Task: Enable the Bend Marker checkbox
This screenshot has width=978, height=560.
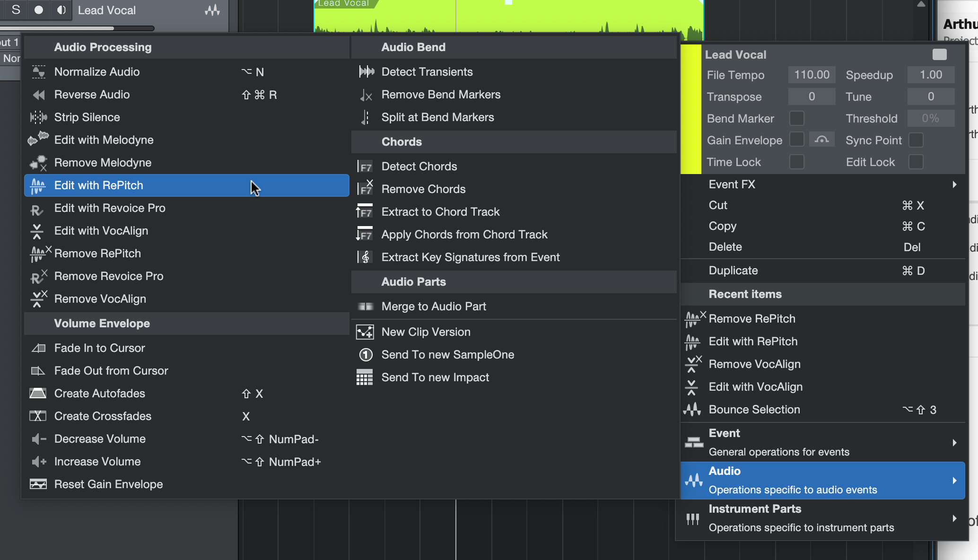Action: 797,118
